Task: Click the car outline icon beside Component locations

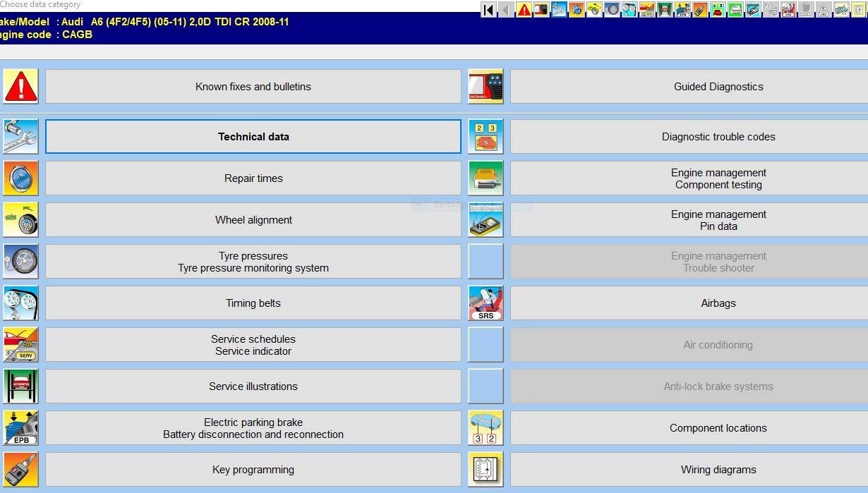Action: pos(486,427)
